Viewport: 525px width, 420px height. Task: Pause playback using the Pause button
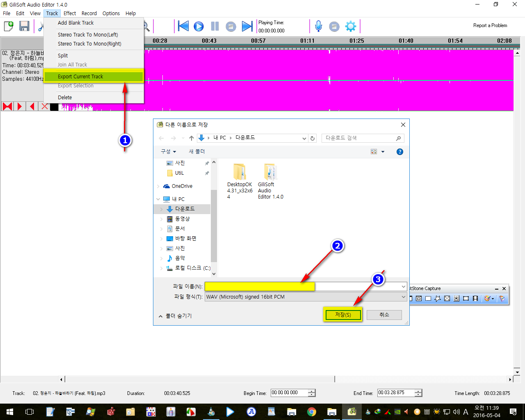tap(215, 26)
